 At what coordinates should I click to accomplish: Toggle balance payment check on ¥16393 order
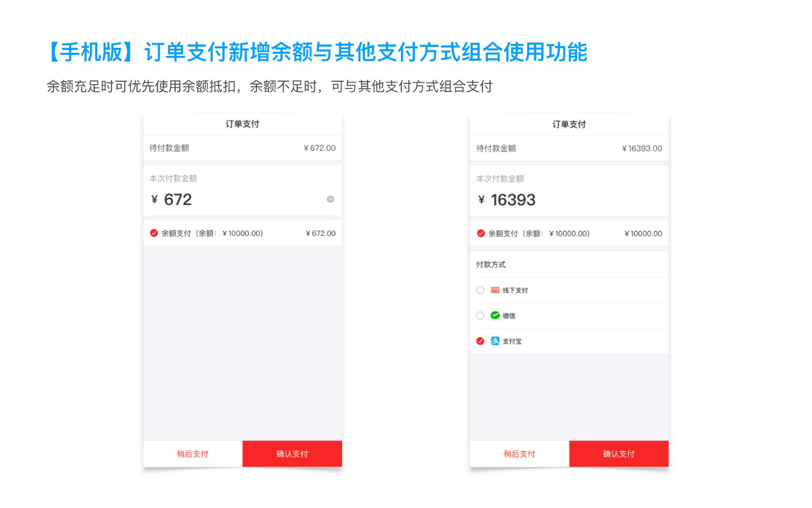(x=481, y=234)
